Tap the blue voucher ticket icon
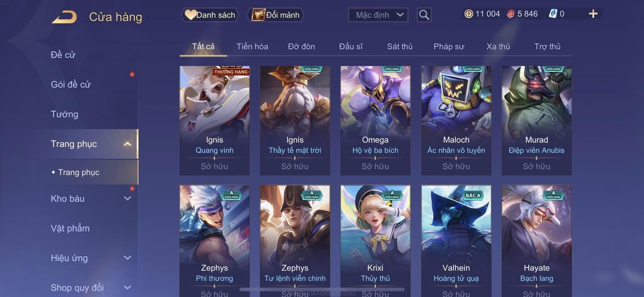This screenshot has height=297, width=644. pyautogui.click(x=553, y=14)
